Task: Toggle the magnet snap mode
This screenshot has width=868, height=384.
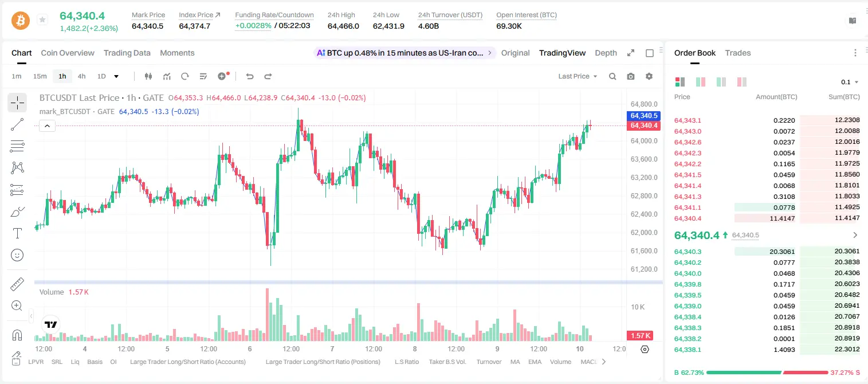Action: (x=17, y=335)
